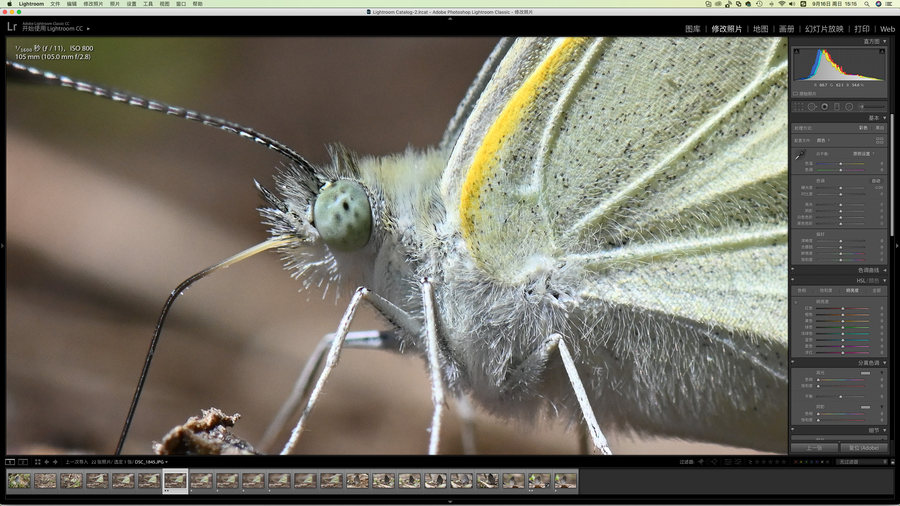This screenshot has width=900, height=506.
Task: Click the 上一张 button
Action: (814, 448)
